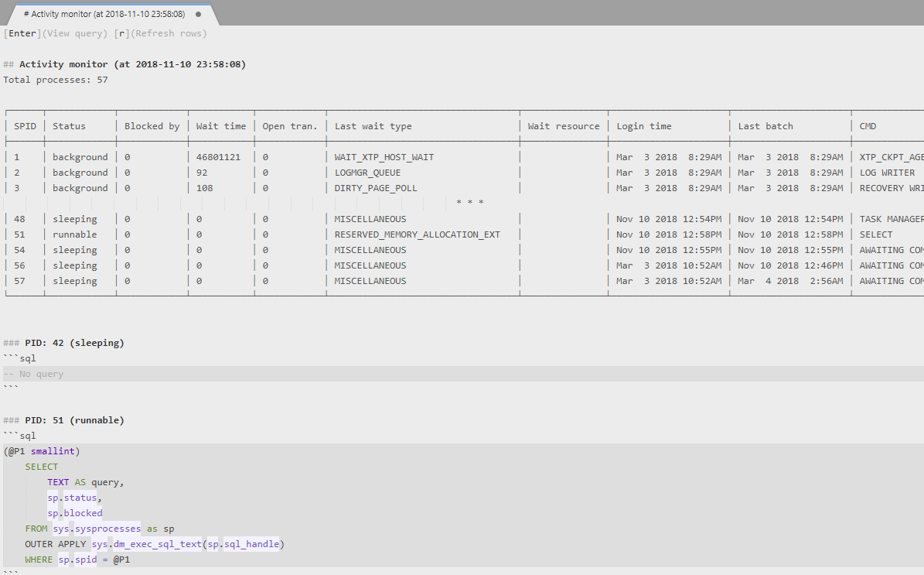Click the Wait resource column header
Image resolution: width=924 pixels, height=575 pixels.
pos(564,126)
